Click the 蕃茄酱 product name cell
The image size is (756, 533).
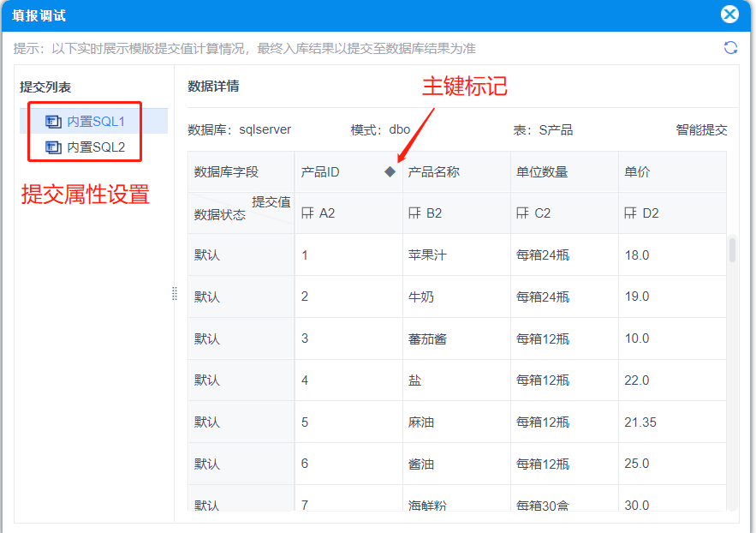pos(456,338)
